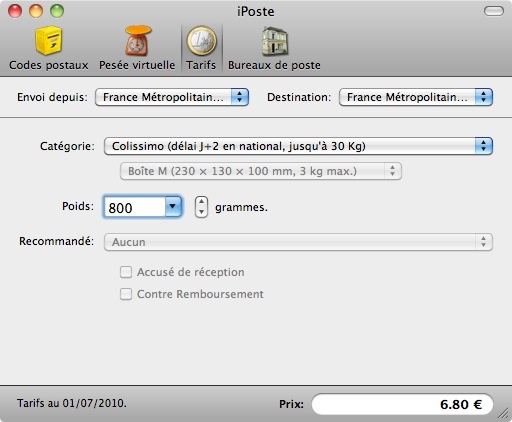
Task: Click the 'Envoi depuis:' label
Action: (x=52, y=97)
